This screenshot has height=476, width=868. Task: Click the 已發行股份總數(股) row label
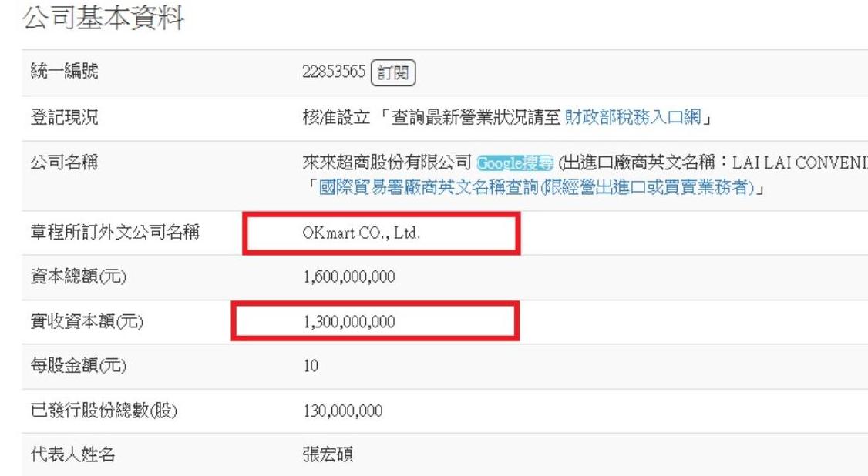pyautogui.click(x=99, y=411)
